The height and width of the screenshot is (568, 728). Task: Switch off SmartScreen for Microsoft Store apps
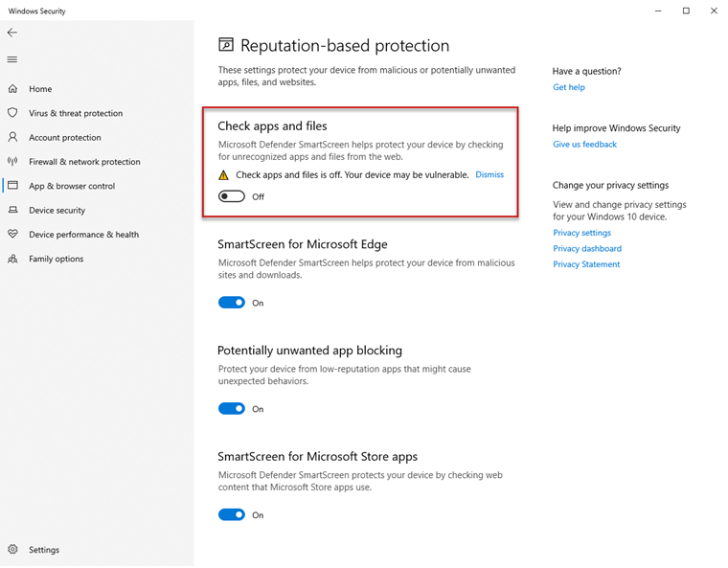tap(232, 514)
